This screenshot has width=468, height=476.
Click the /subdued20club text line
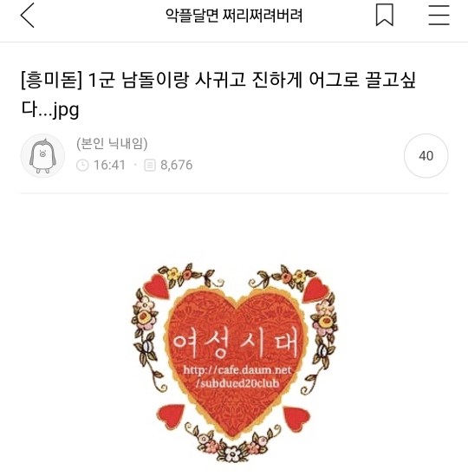click(237, 383)
